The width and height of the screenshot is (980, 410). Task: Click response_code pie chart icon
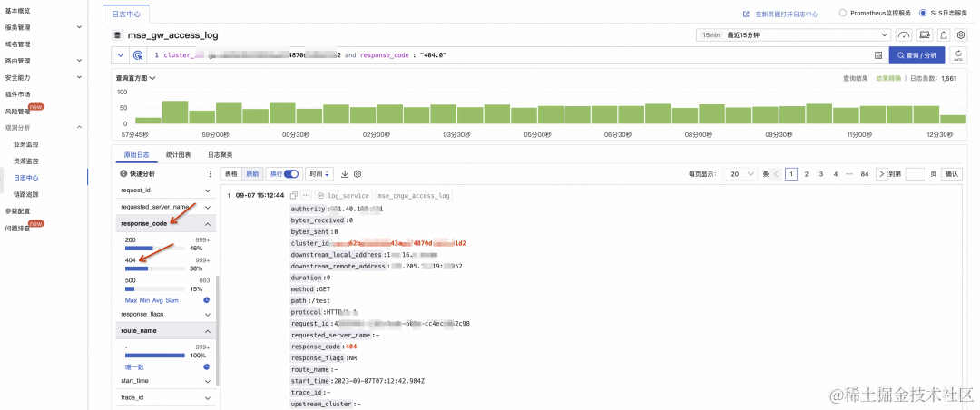pos(206,300)
